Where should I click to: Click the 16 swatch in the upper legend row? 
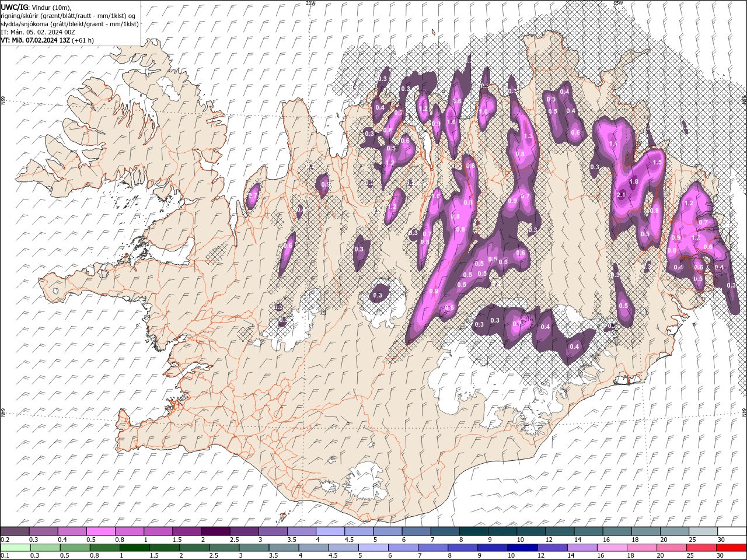click(617, 531)
